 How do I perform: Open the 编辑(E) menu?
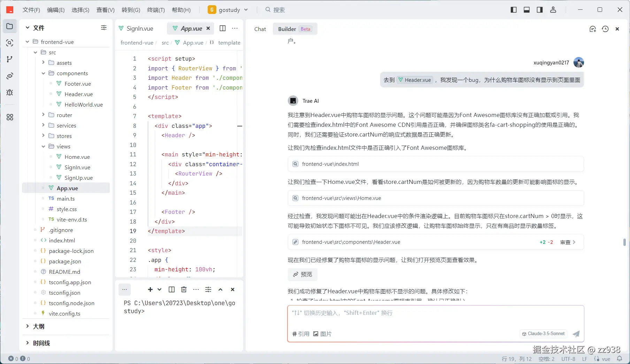point(56,10)
